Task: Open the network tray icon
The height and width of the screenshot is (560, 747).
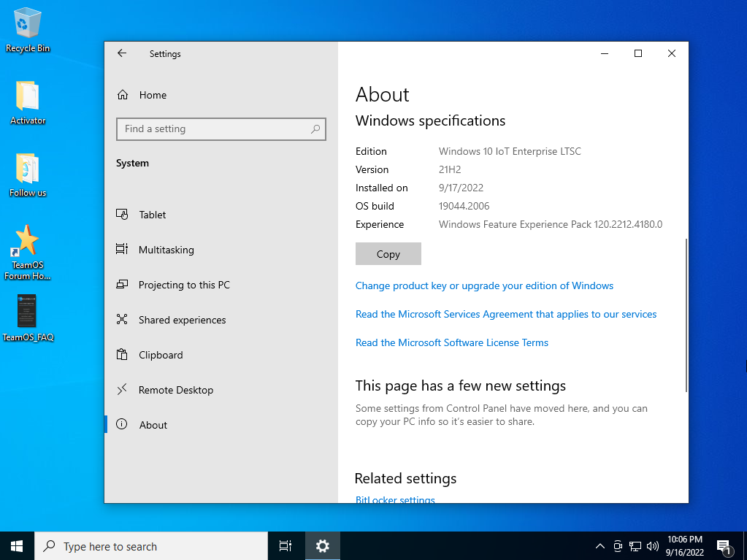Action: click(x=635, y=546)
